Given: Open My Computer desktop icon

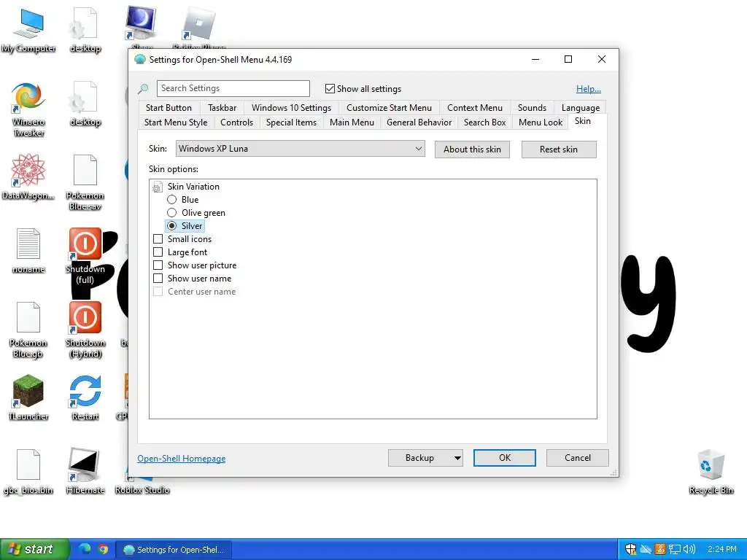Looking at the screenshot, I should 28,30.
